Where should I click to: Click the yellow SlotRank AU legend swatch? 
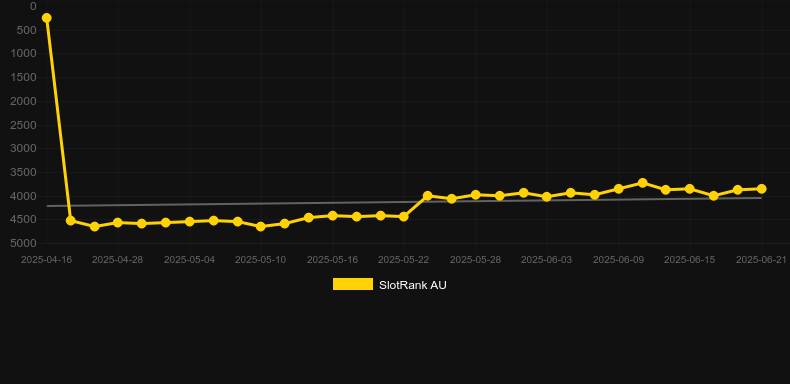tap(353, 284)
